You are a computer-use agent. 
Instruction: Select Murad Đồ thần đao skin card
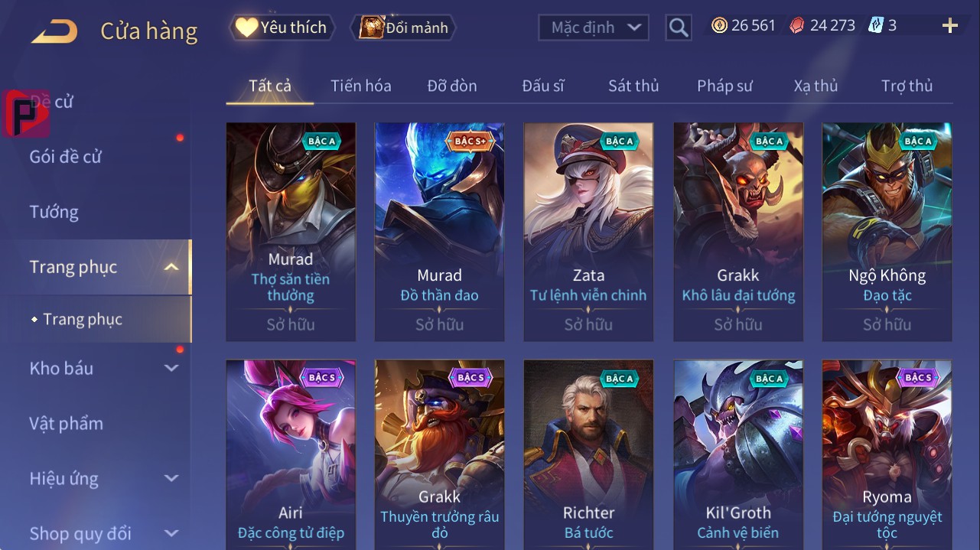click(x=439, y=232)
